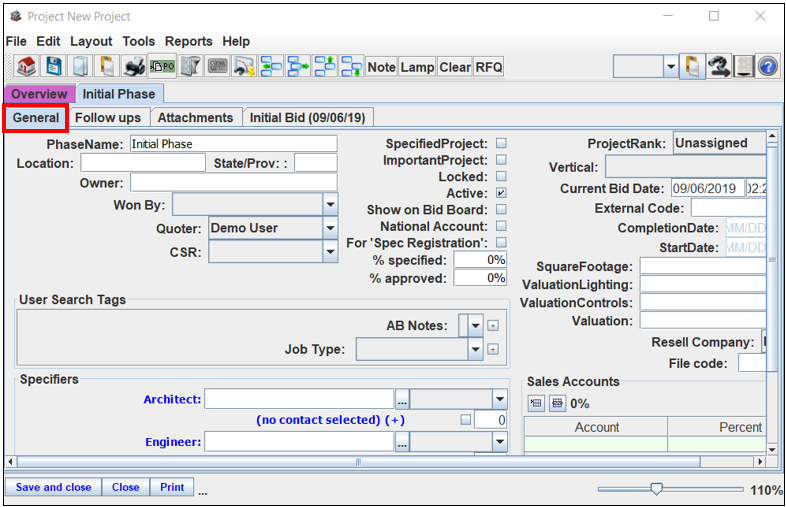Open the Architect type dropdown

pos(500,400)
